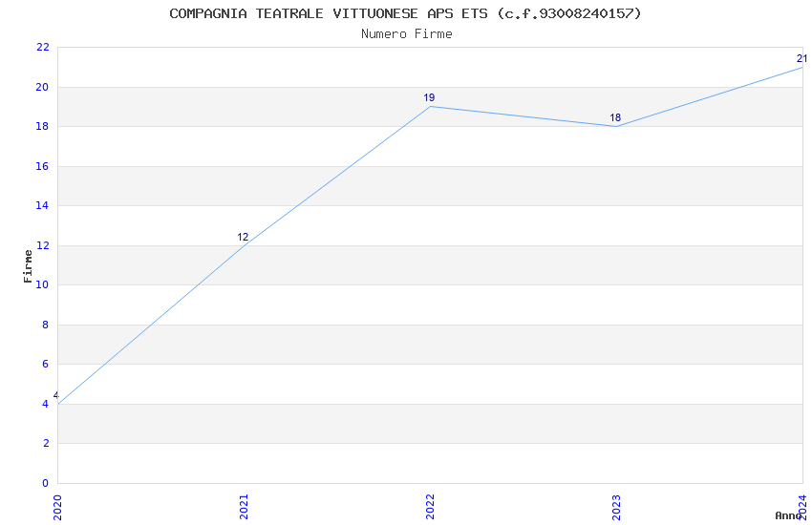This screenshot has height=525, width=812.
Task: Click the x-axis label 2021
Action: click(x=244, y=508)
